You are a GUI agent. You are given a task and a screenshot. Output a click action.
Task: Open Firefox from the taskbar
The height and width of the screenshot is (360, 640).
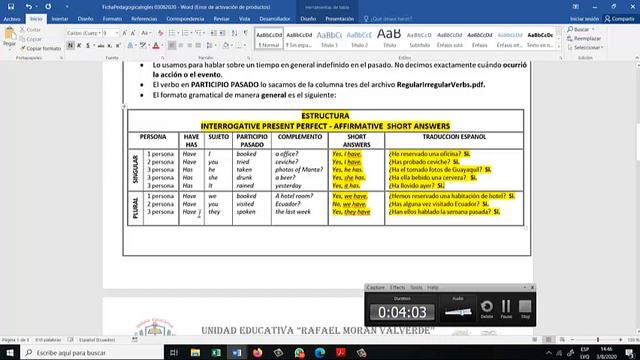click(x=258, y=353)
